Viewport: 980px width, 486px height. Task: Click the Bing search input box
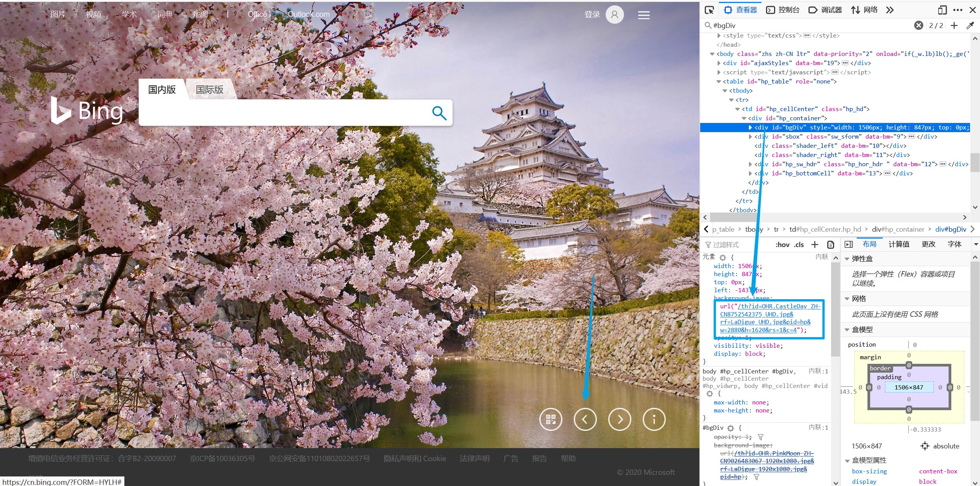[283, 113]
